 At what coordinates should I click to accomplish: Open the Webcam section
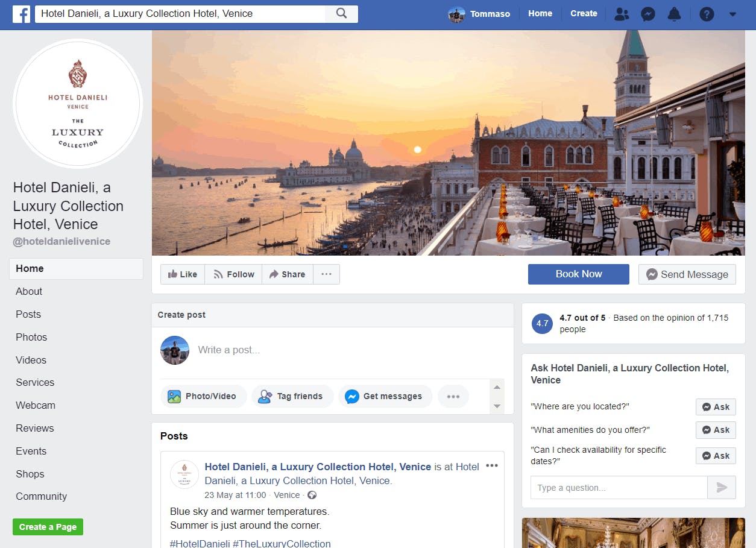coord(36,405)
